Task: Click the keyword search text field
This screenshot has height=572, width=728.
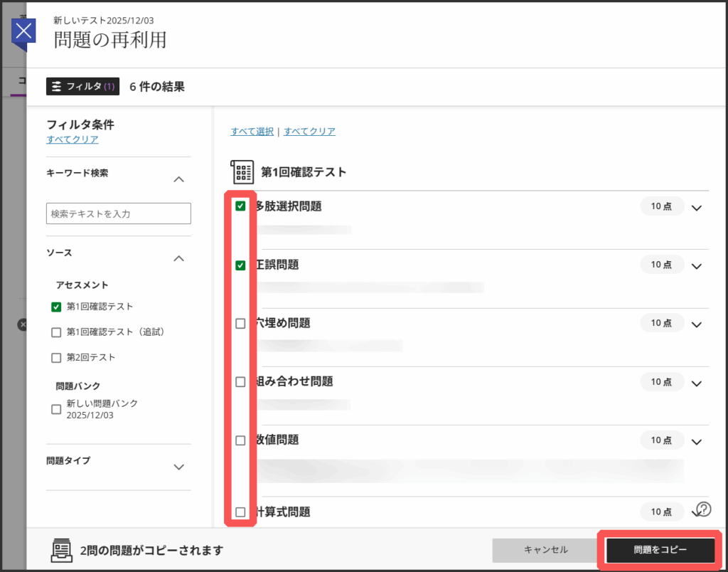Action: click(x=119, y=213)
